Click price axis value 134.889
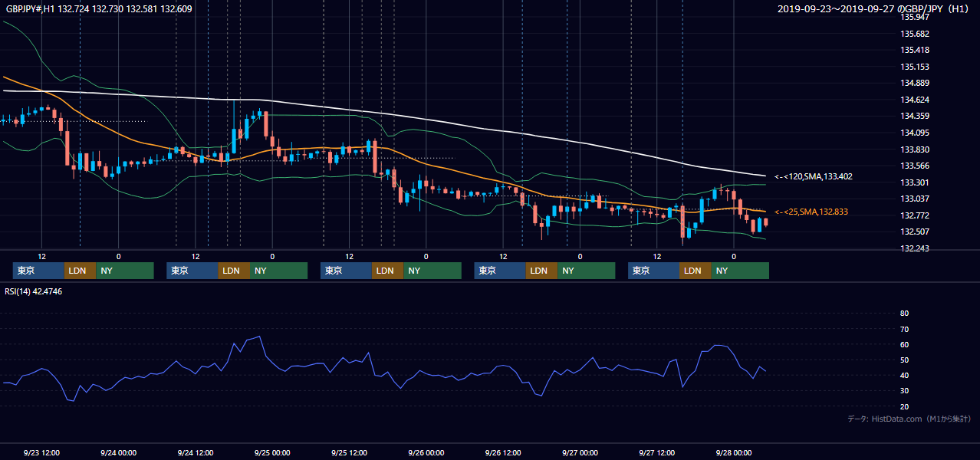The width and height of the screenshot is (980, 460). (x=914, y=84)
